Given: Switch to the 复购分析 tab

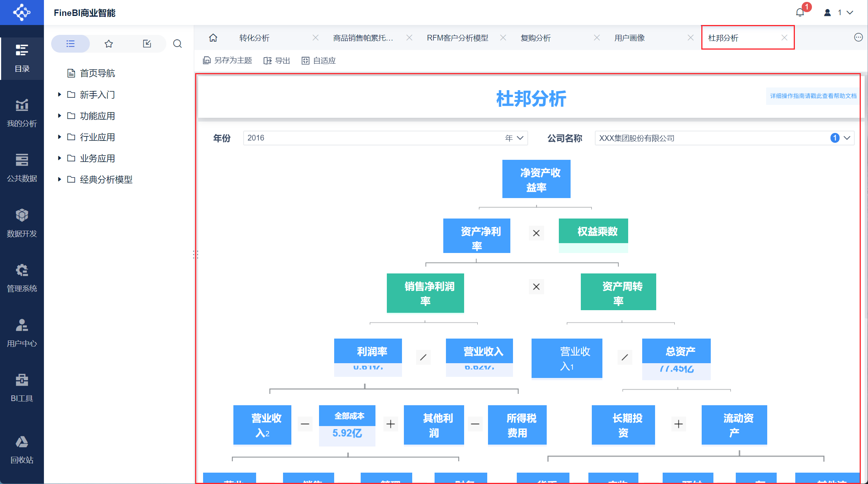Looking at the screenshot, I should [536, 38].
